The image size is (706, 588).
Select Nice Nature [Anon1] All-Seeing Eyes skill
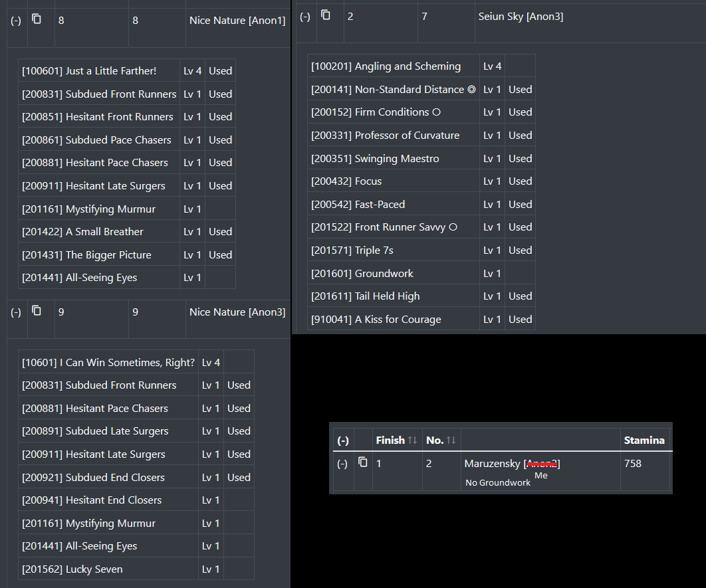pyautogui.click(x=127, y=278)
